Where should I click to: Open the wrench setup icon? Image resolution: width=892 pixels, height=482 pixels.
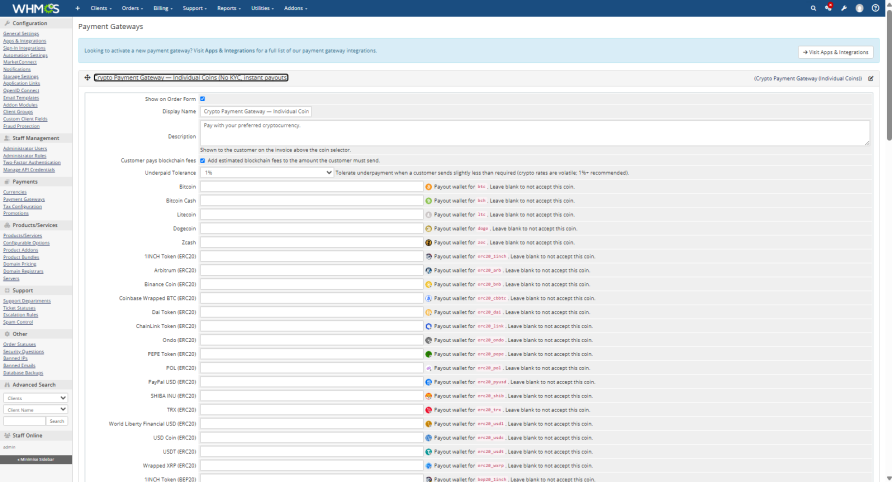(844, 8)
